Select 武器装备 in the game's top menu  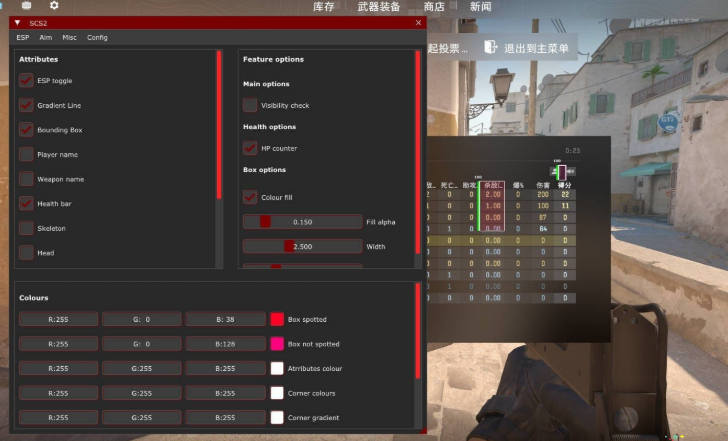click(x=379, y=7)
